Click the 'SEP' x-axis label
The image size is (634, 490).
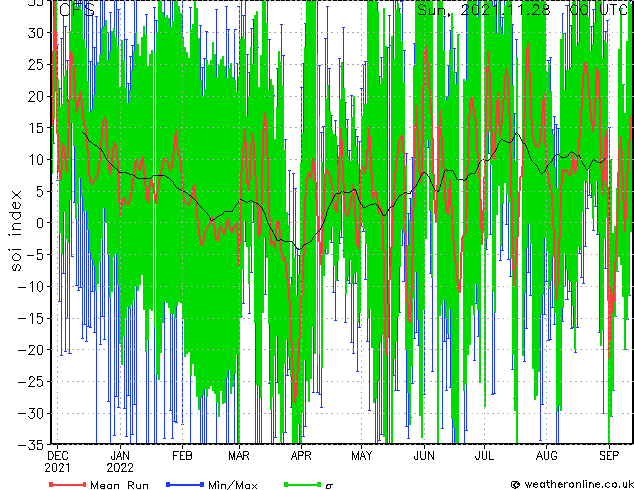(609, 456)
